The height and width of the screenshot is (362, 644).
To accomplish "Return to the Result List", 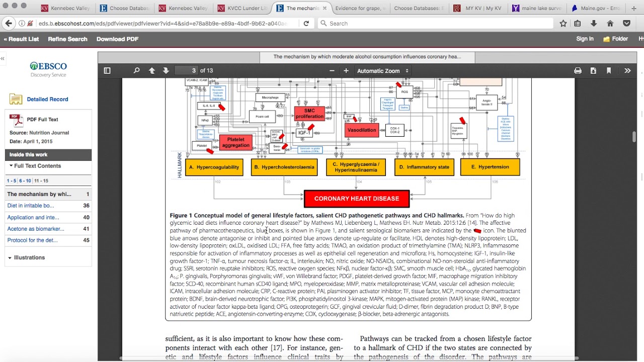I will point(21,39).
